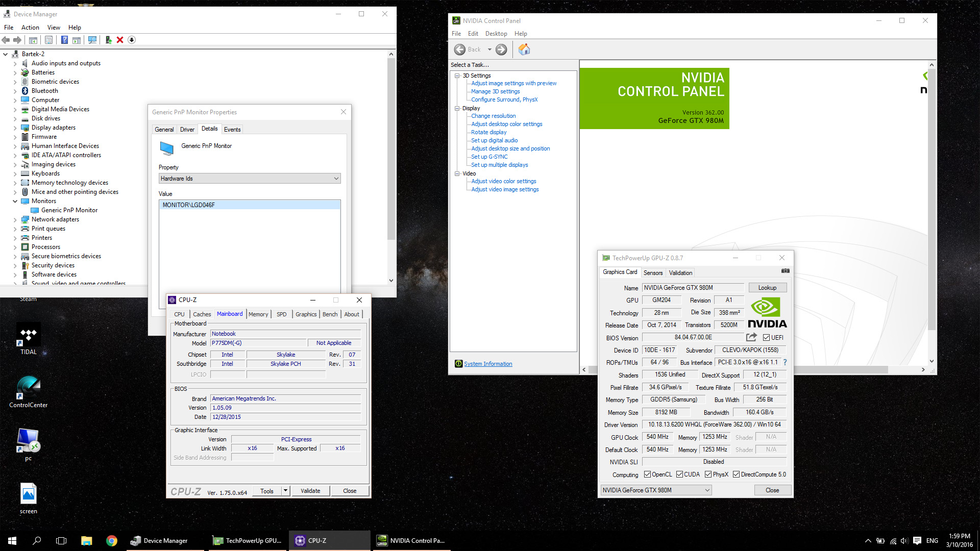Open the Back history dropdown arrow in NVIDIA panel
This screenshot has width=980, height=551.
[489, 49]
